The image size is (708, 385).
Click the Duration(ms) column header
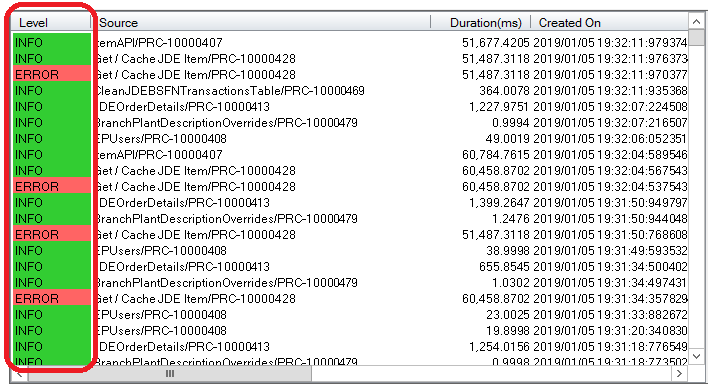point(481,23)
